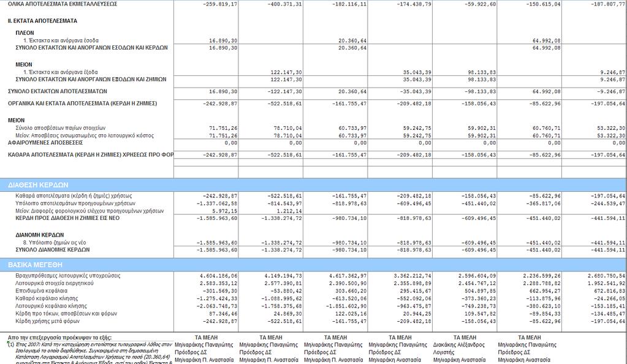Click the cell with value -301.569,30
This screenshot has width=627, height=364.
pyautogui.click(x=220, y=291)
